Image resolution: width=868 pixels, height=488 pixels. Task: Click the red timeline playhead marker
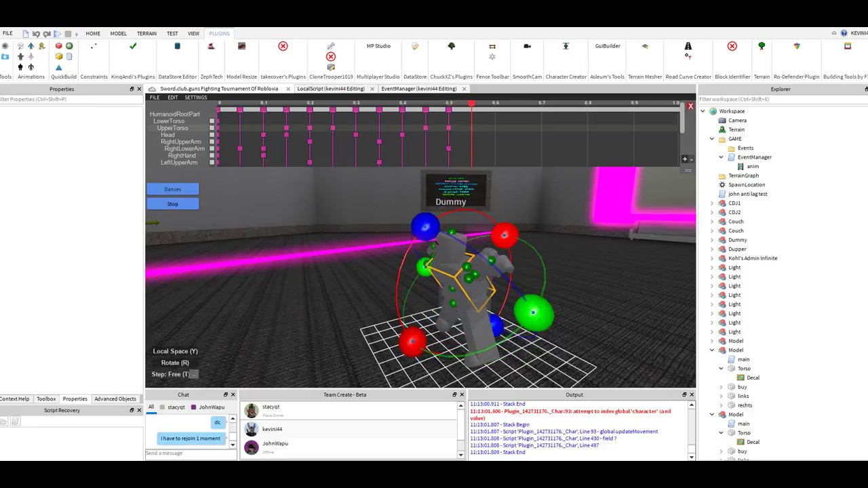tap(472, 103)
